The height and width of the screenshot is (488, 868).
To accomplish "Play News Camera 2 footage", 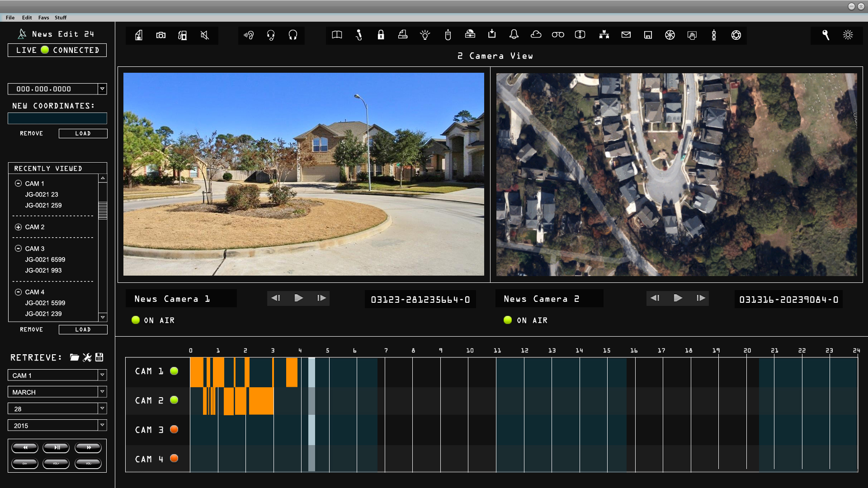I will click(x=678, y=298).
